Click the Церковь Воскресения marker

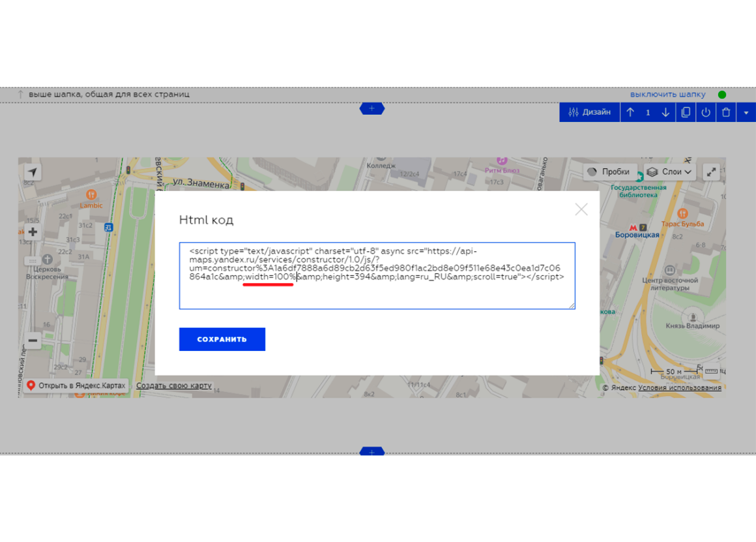[x=47, y=259]
